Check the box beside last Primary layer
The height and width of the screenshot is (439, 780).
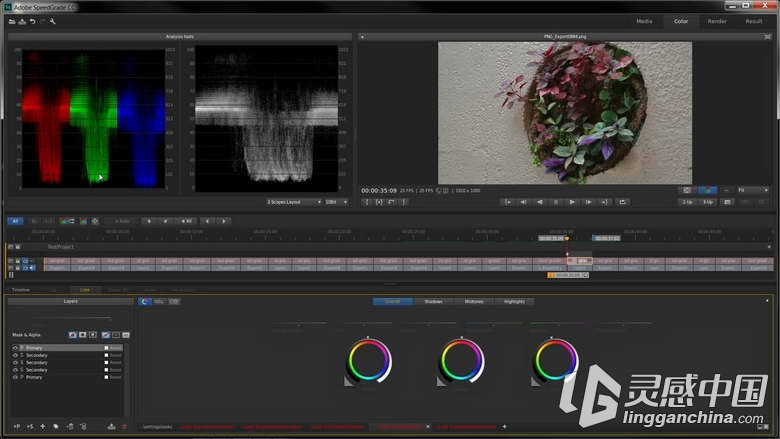[x=106, y=377]
